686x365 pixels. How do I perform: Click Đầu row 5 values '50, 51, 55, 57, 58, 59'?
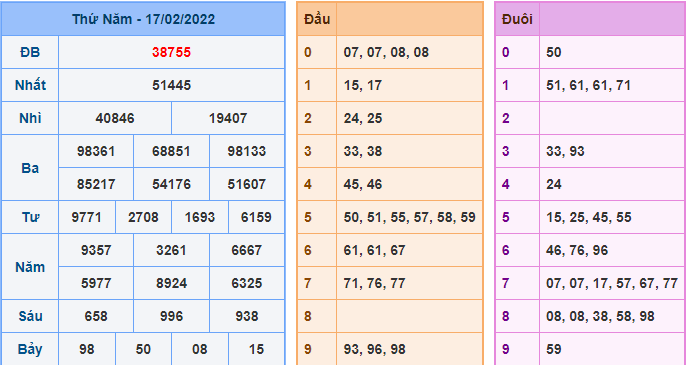410,218
